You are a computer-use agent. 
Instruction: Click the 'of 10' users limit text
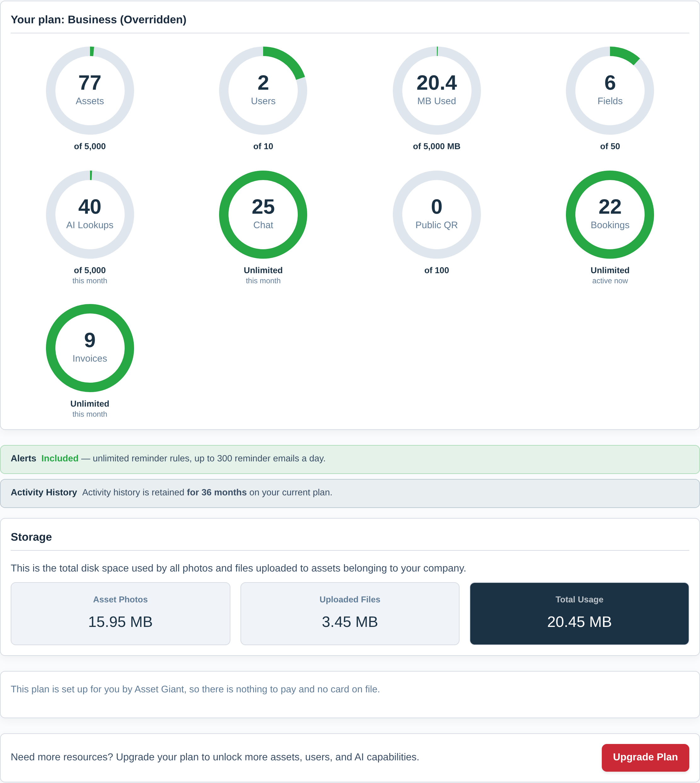[x=263, y=146]
